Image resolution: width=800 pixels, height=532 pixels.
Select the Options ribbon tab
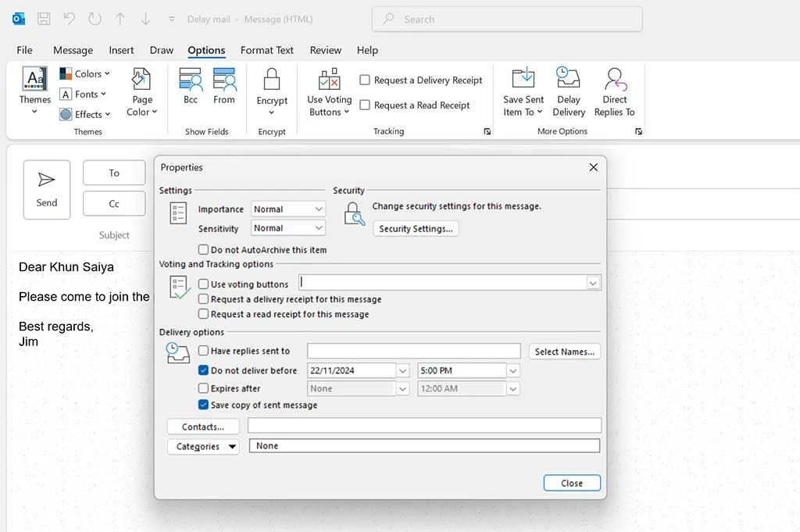[x=206, y=50]
